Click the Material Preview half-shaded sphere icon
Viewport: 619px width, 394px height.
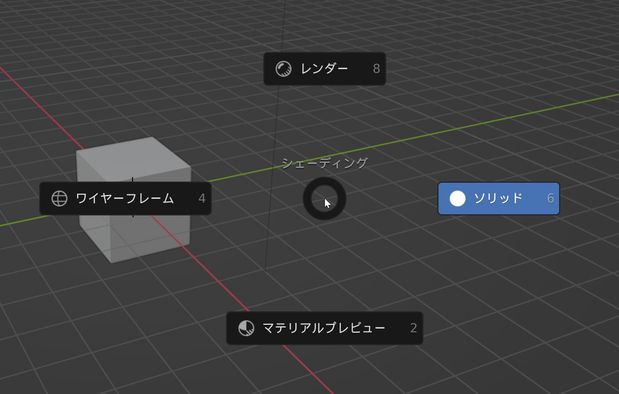246,328
